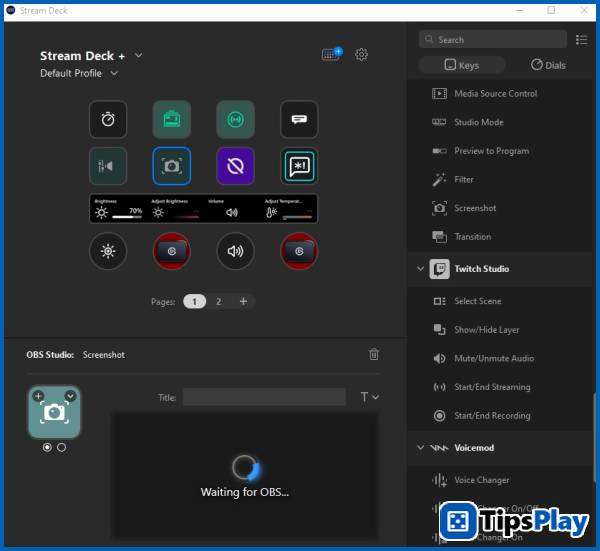Open the title font style dropdown
Viewport: 600px width, 551px height.
(370, 397)
